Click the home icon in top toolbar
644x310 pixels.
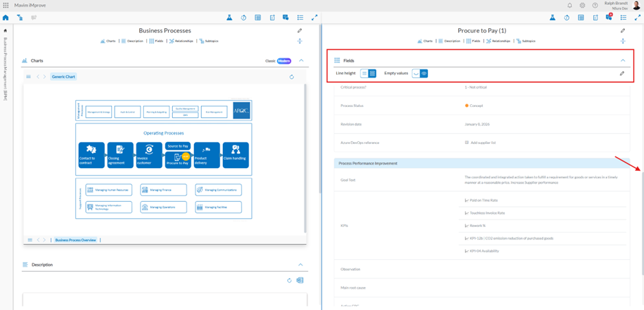5,18
